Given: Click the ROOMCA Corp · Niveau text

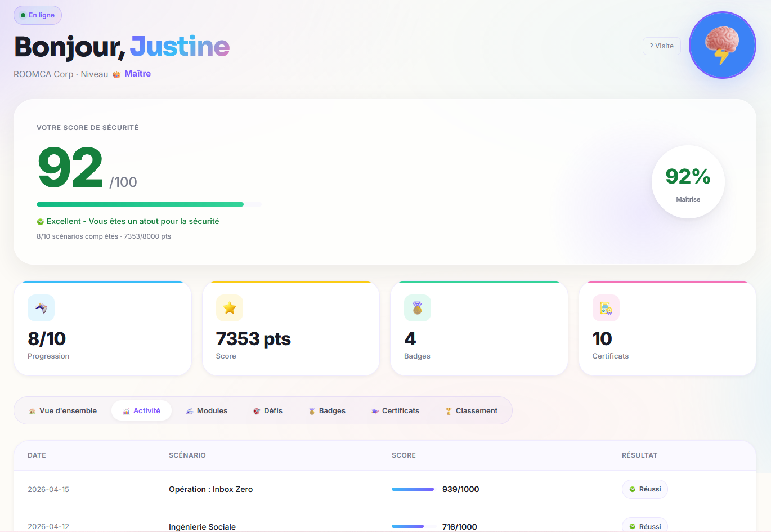Looking at the screenshot, I should pos(61,74).
